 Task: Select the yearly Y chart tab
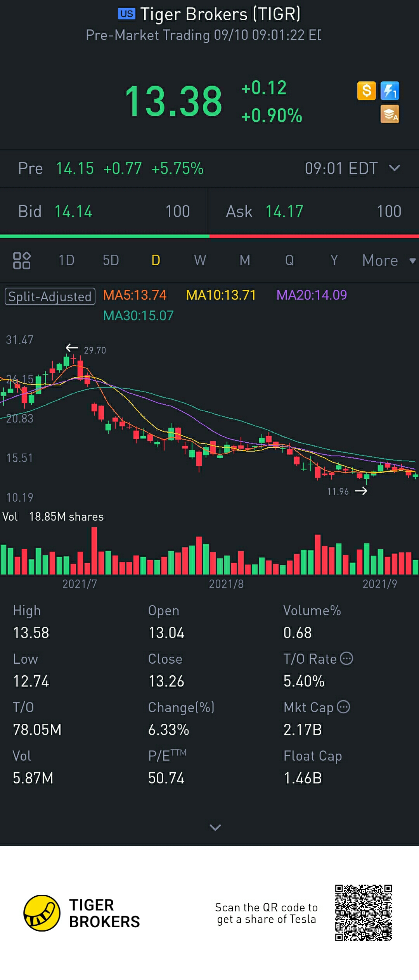(x=334, y=261)
